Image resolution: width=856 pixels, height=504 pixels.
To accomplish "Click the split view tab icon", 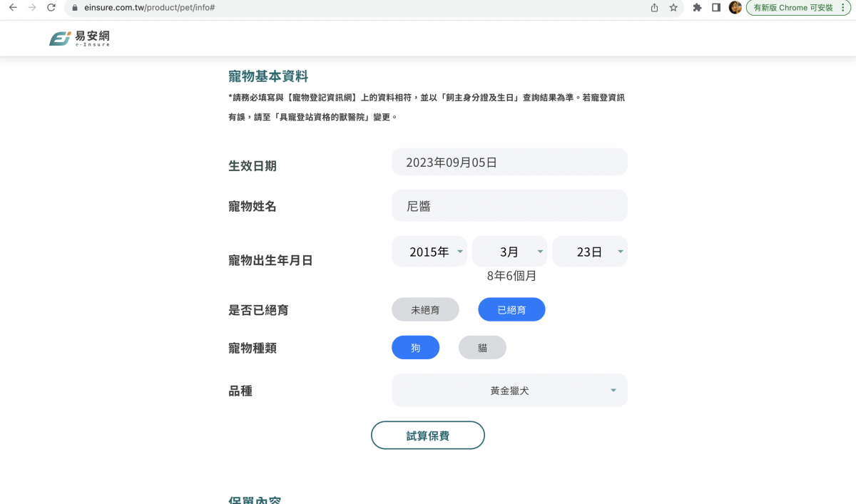I will pyautogui.click(x=715, y=8).
